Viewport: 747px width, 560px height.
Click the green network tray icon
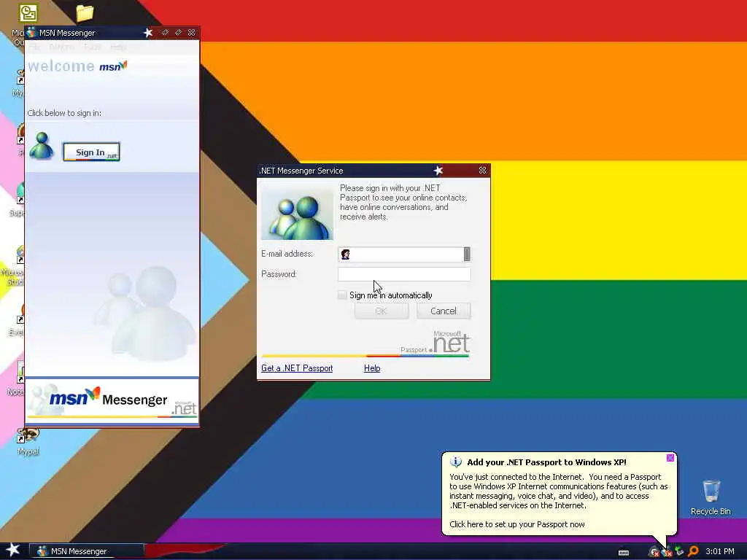coord(679,551)
